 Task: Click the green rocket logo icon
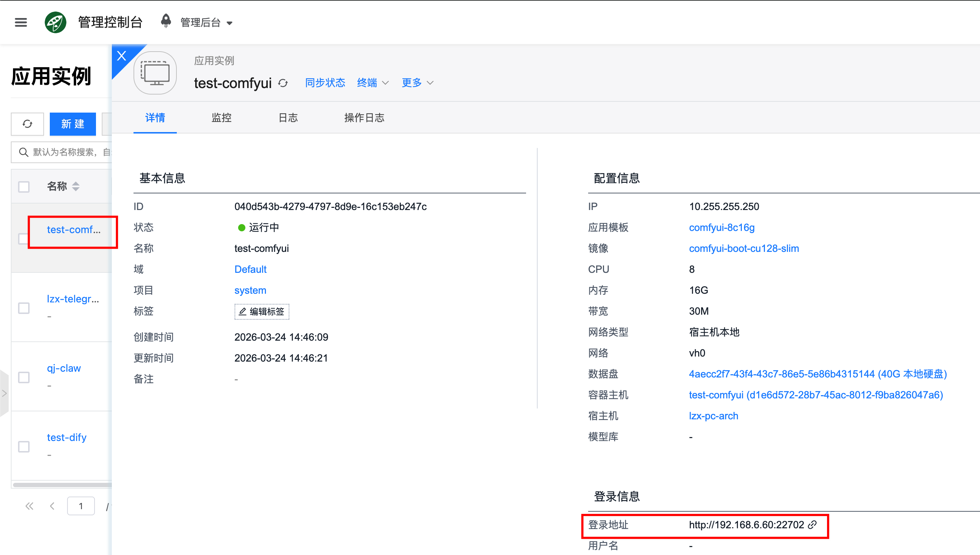pos(56,22)
